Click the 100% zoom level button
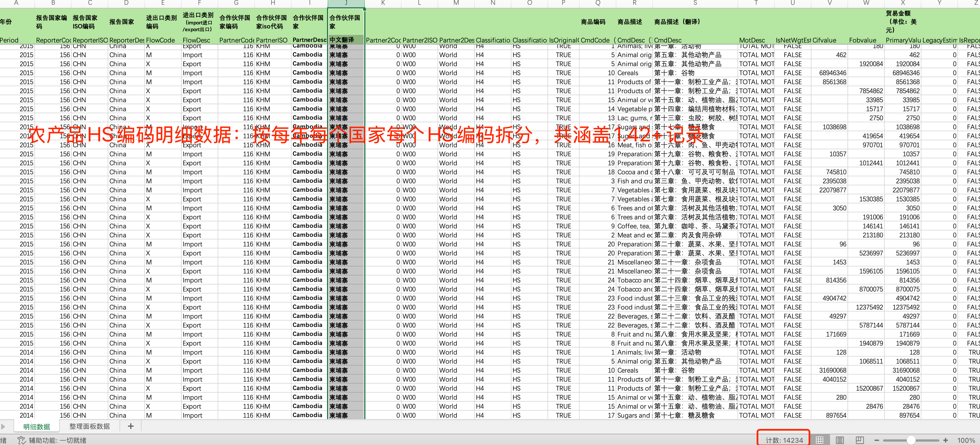 point(966,440)
